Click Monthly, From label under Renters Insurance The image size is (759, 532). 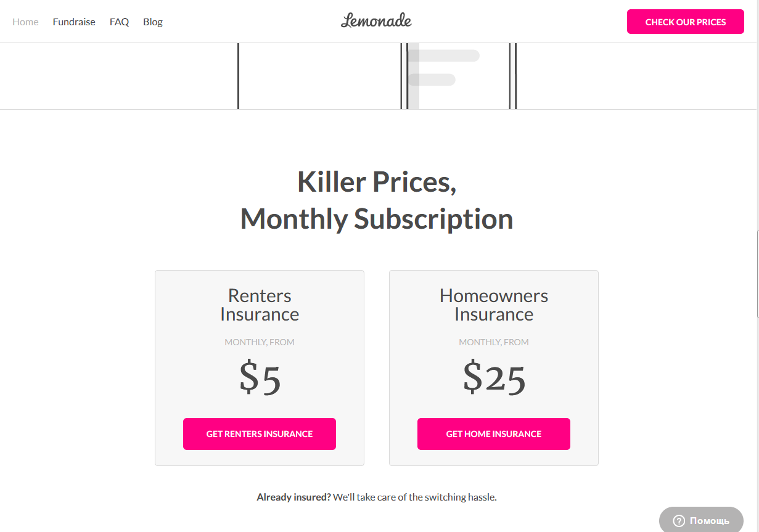(x=260, y=342)
